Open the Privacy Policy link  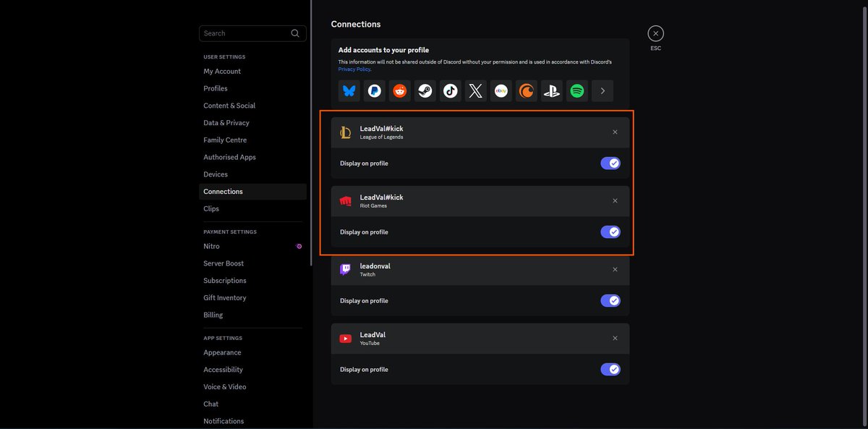point(354,69)
